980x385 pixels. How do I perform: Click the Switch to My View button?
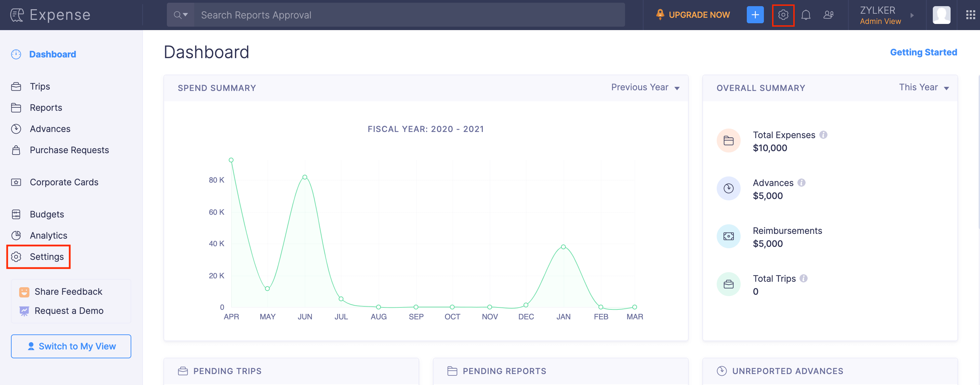point(71,346)
